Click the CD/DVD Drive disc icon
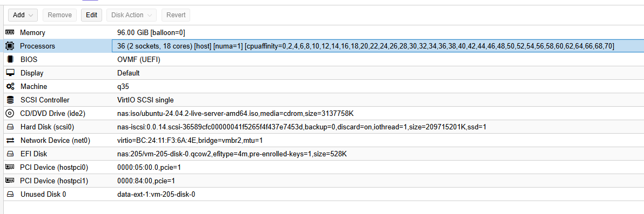 click(10, 114)
